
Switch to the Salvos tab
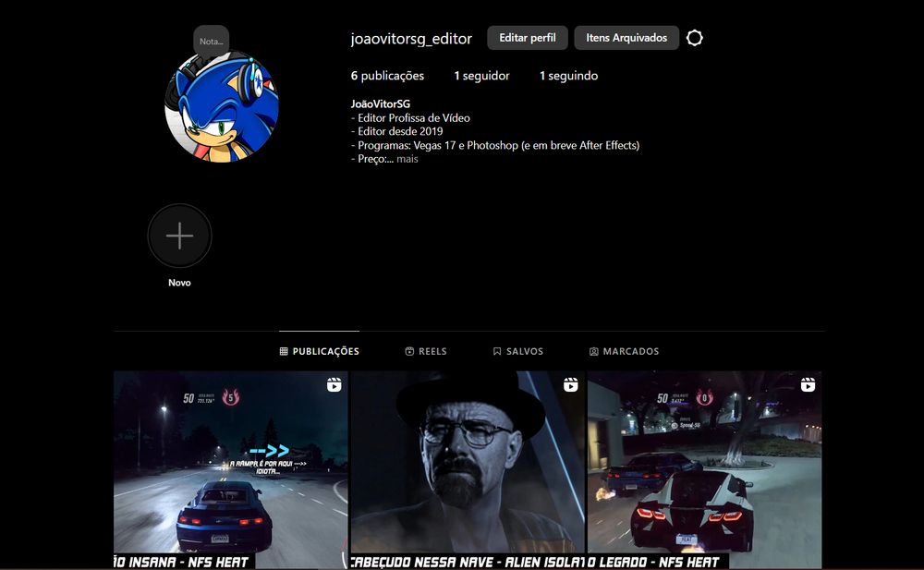tap(518, 351)
